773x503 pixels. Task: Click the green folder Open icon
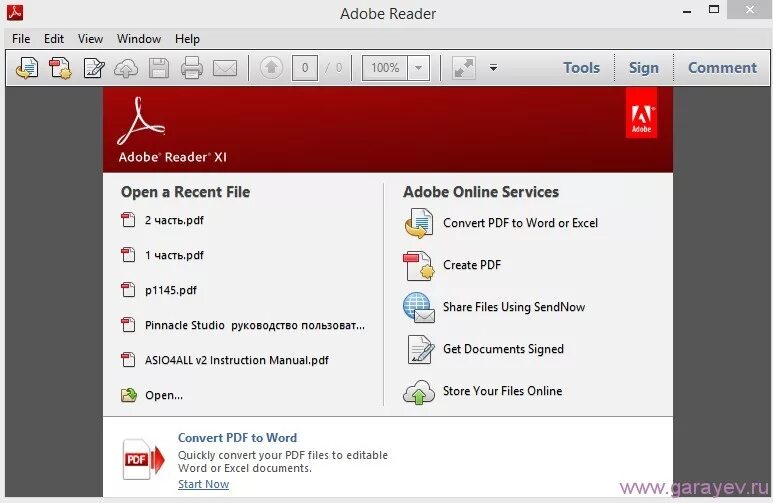[x=129, y=395]
